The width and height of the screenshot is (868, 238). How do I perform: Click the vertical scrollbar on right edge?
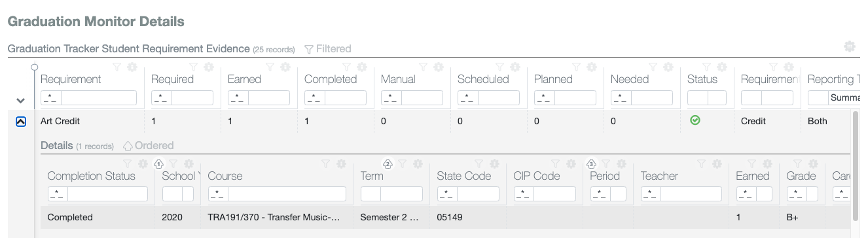pyautogui.click(x=854, y=165)
